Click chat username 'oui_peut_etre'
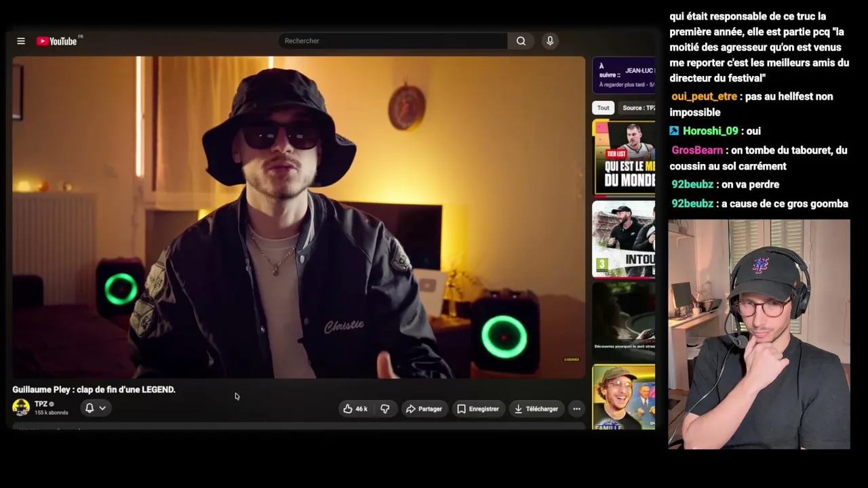868x488 pixels. [704, 96]
